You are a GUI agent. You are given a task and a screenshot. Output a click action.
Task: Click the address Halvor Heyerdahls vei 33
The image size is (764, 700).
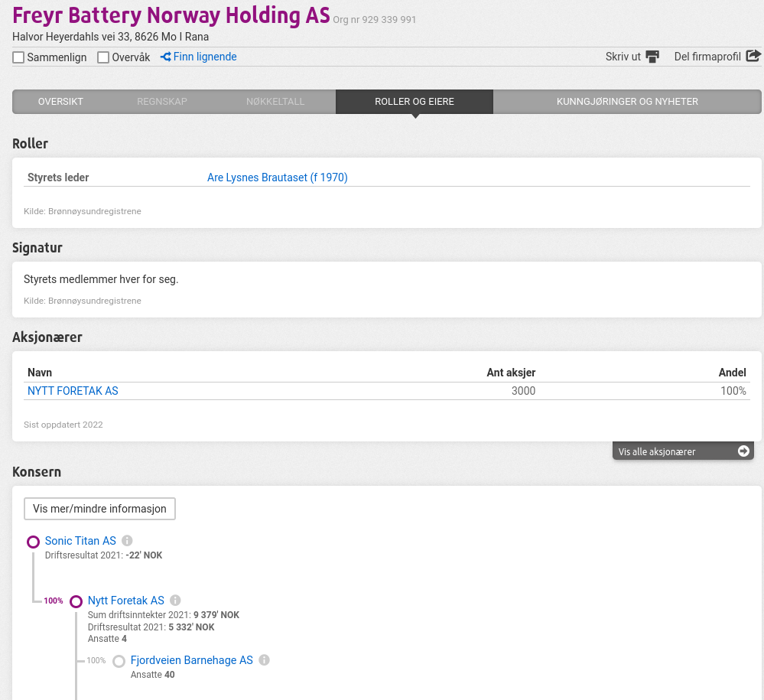(x=110, y=37)
